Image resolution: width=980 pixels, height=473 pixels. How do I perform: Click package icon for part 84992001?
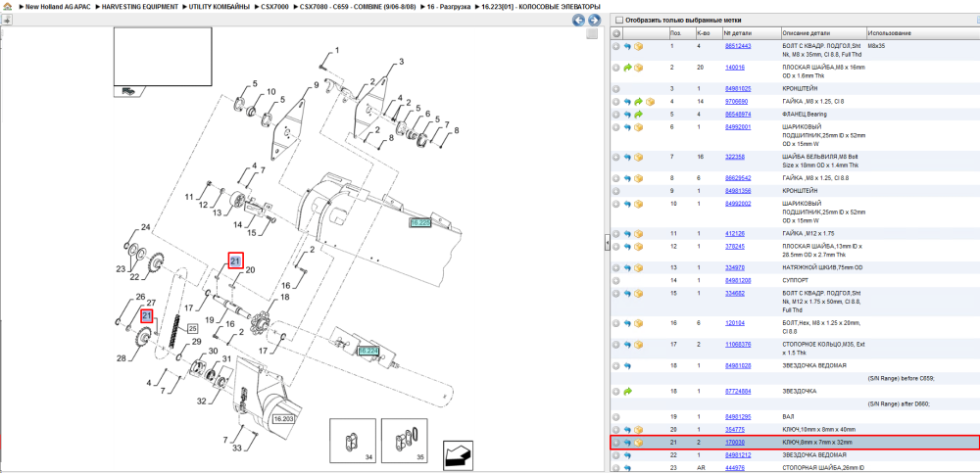pos(639,127)
